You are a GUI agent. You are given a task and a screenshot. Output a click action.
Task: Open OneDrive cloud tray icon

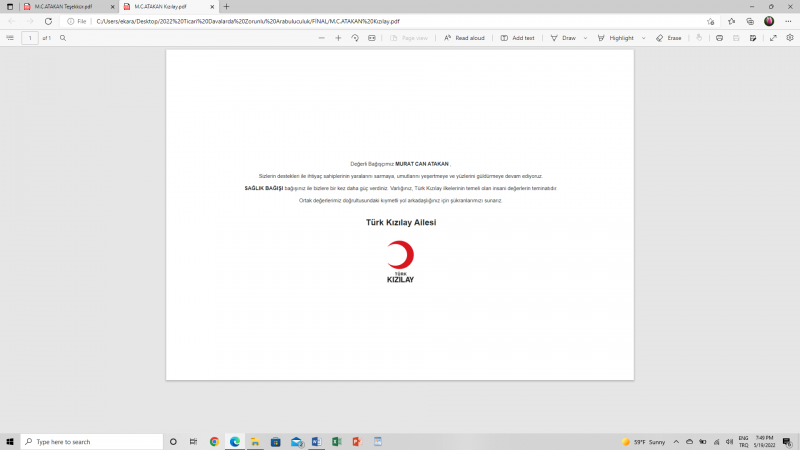(689, 442)
